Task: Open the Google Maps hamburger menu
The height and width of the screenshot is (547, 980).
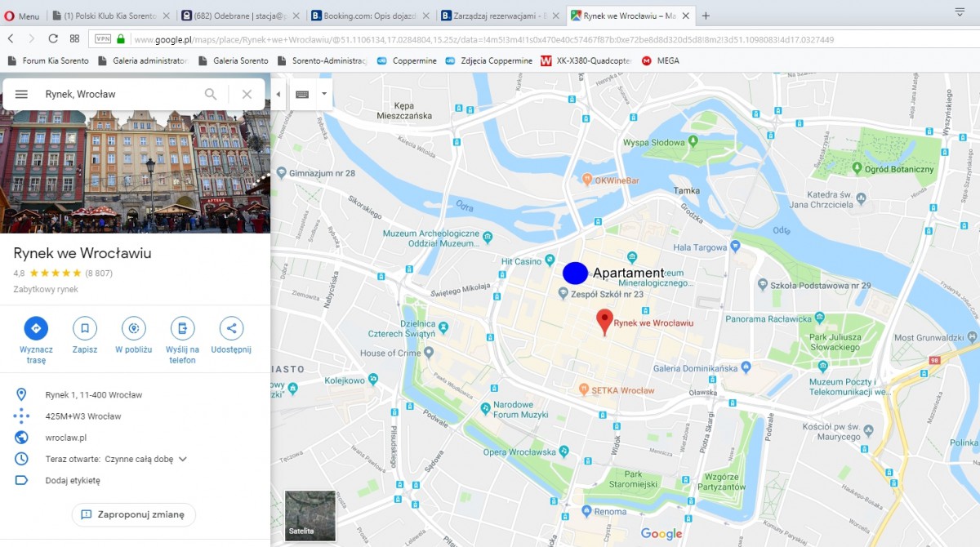Action: [21, 95]
